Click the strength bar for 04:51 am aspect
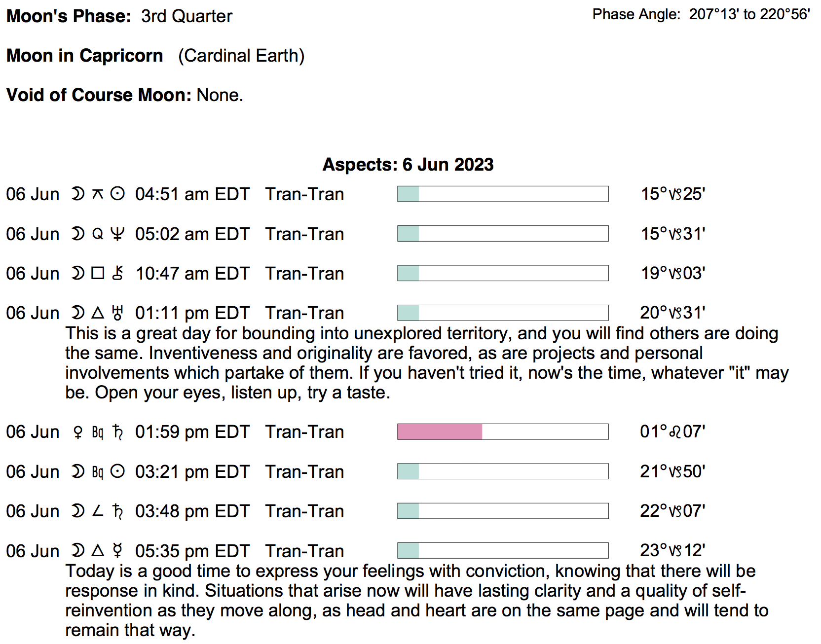This screenshot has width=821, height=644. [502, 194]
